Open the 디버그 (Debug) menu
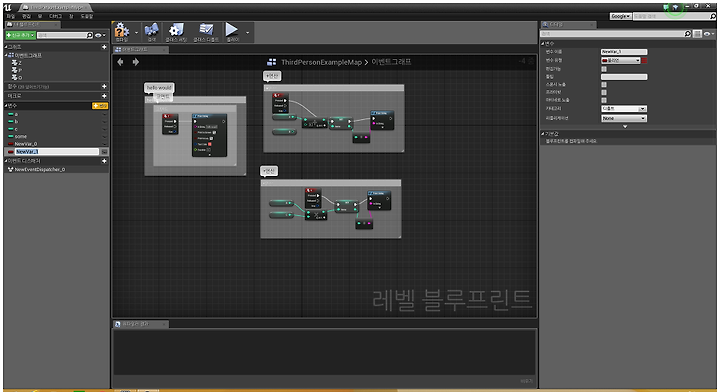This screenshot has height=392, width=720. point(55,16)
